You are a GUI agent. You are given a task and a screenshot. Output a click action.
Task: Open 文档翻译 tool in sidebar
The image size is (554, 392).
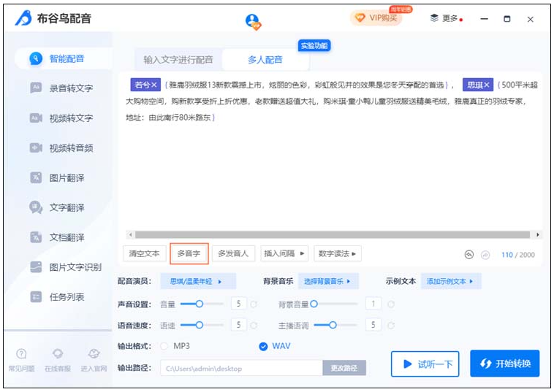pos(36,237)
